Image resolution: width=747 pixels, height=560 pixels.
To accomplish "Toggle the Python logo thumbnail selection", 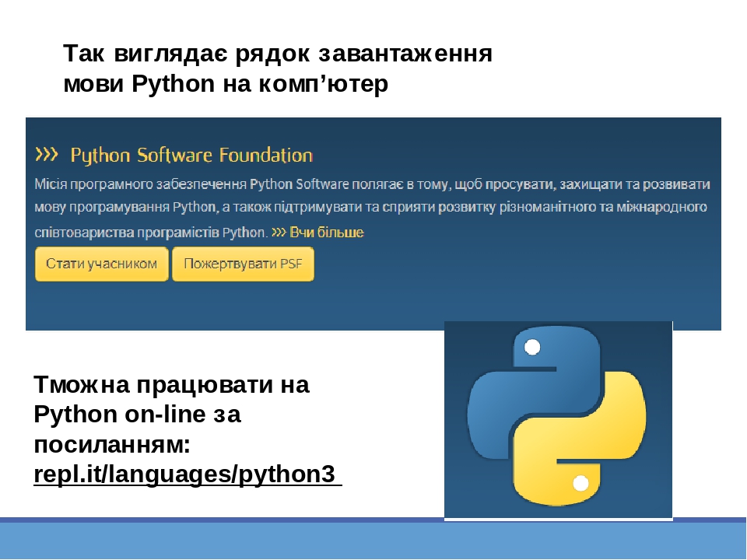I will (x=557, y=419).
